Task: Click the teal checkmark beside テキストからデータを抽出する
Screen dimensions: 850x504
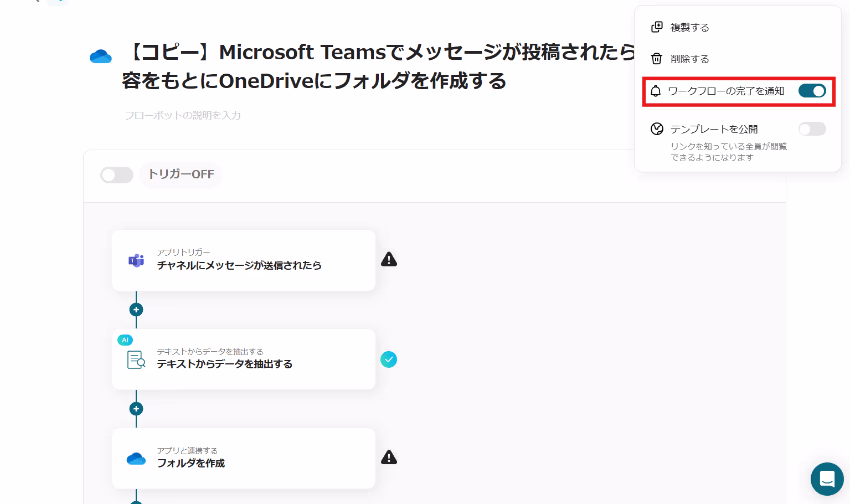Action: (x=389, y=359)
